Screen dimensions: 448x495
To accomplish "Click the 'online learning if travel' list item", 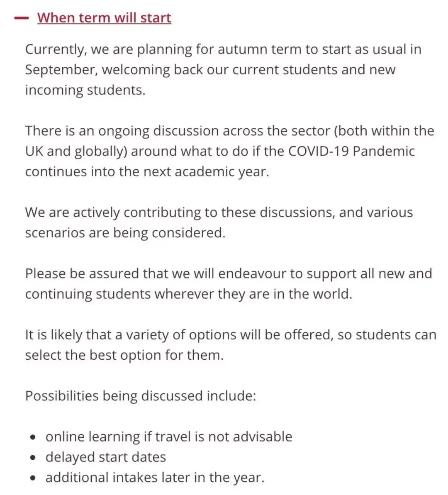I will [168, 436].
